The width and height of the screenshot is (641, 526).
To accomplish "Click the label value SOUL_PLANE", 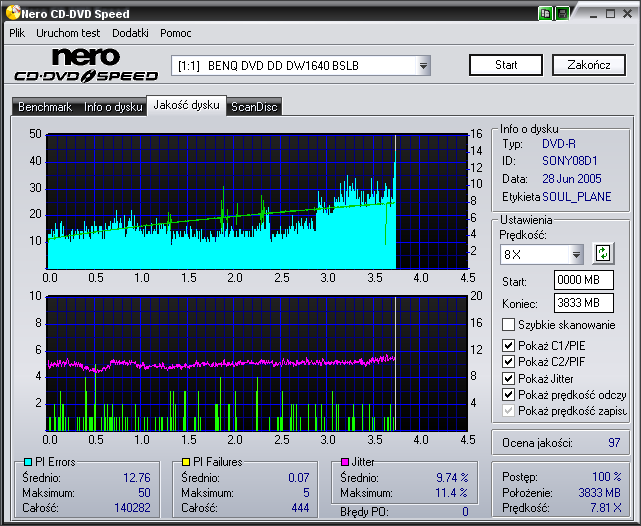I will pos(576,197).
